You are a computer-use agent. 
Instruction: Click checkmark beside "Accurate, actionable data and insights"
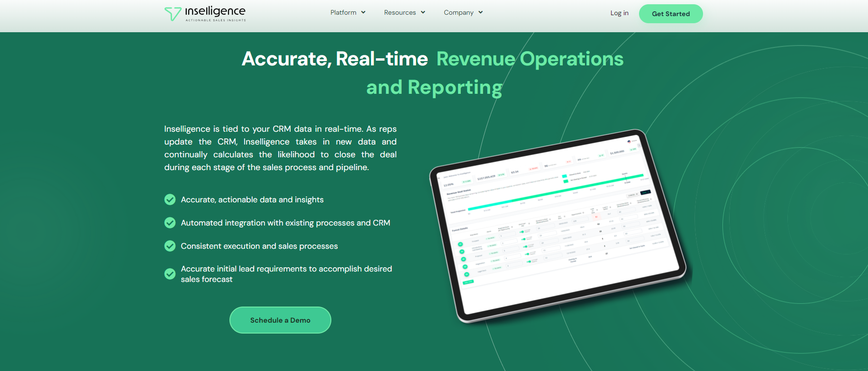170,200
